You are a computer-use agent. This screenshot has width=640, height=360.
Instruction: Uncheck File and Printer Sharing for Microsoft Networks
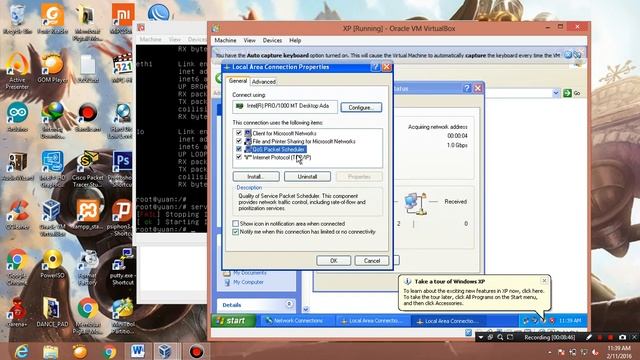(239, 141)
